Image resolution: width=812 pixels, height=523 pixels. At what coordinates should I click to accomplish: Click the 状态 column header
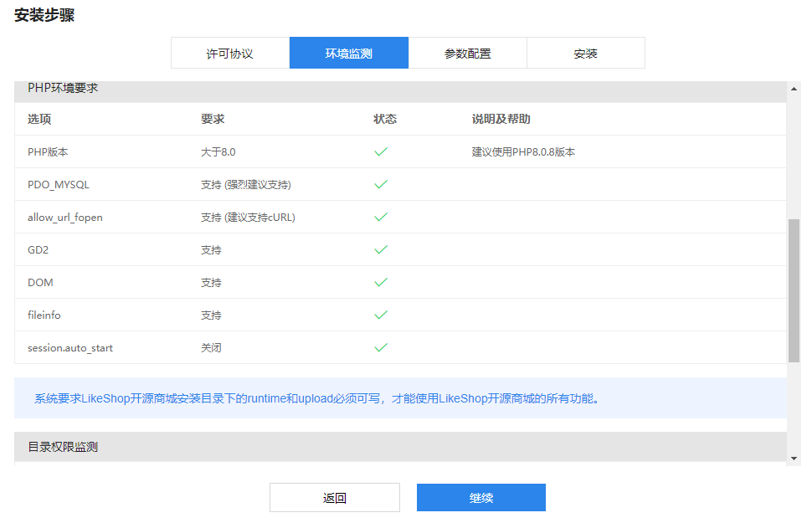(385, 119)
